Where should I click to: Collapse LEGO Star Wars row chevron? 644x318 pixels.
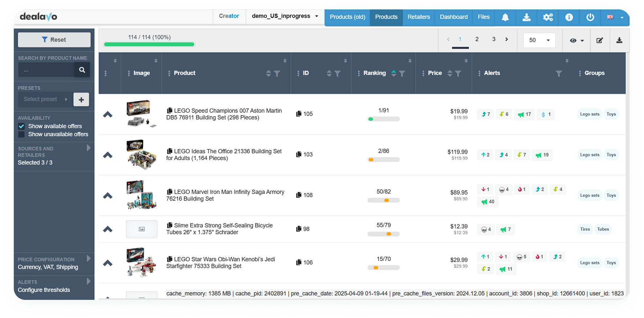108,263
